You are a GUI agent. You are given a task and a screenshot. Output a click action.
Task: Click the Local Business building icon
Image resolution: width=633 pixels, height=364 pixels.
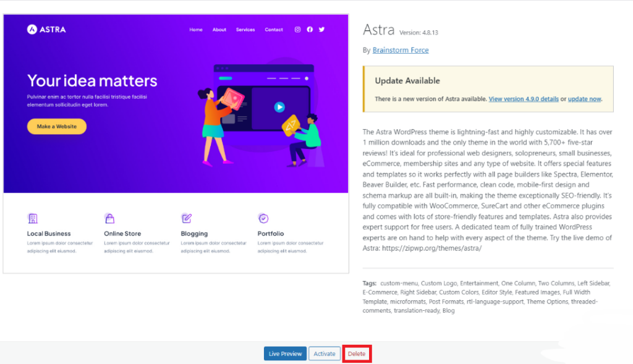click(33, 218)
